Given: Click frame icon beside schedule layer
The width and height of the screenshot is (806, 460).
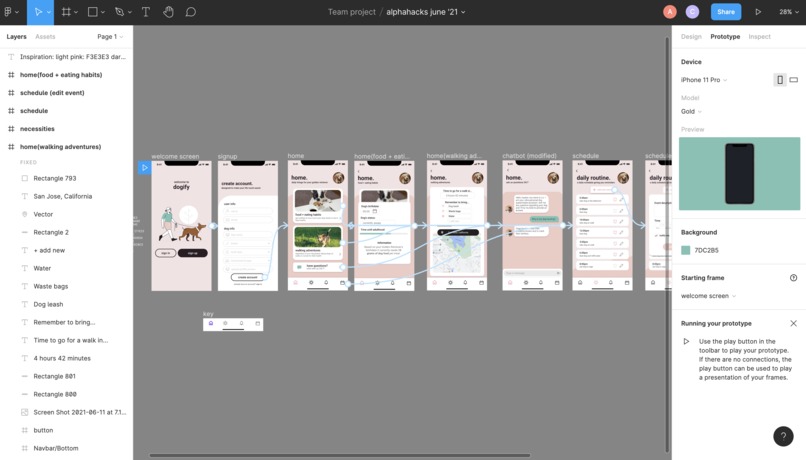Looking at the screenshot, I should [x=11, y=111].
